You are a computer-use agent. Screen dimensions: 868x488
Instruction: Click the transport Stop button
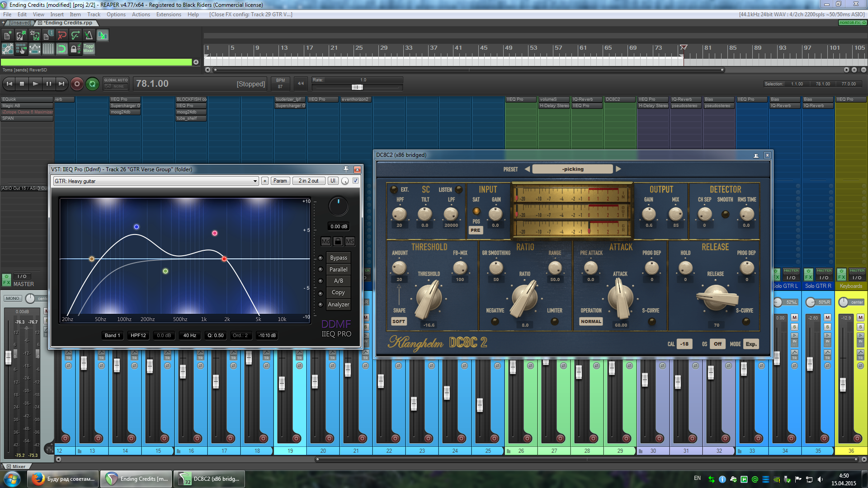[x=22, y=84]
